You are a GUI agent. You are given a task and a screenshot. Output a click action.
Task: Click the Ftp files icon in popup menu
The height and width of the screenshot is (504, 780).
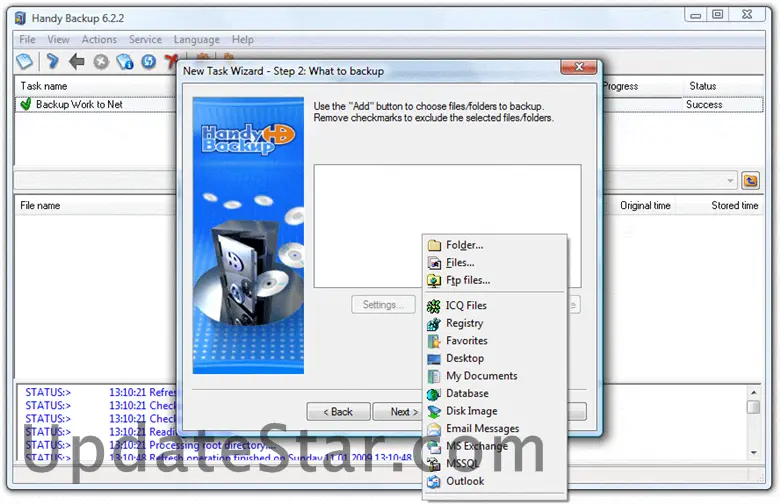click(x=434, y=281)
